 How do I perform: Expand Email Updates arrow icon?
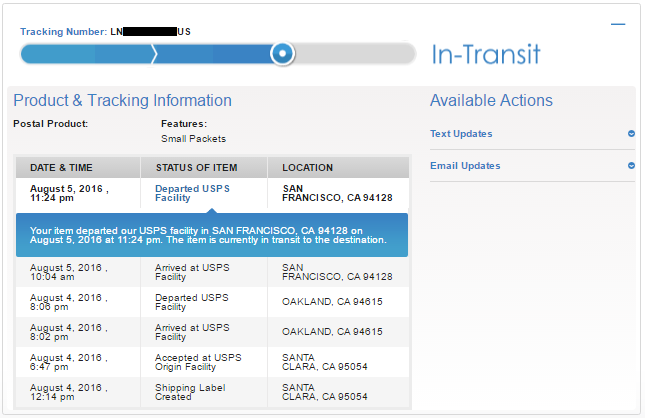tap(631, 166)
